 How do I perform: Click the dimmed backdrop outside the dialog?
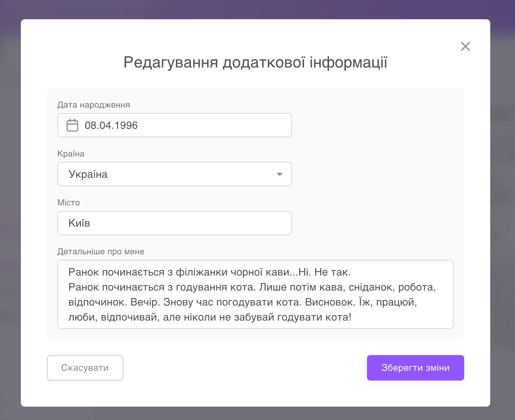pos(10,209)
